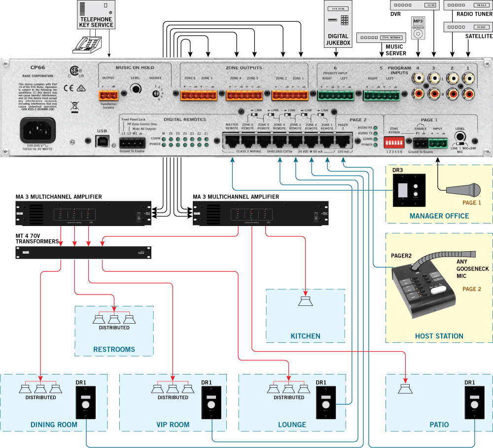This screenshot has width=493, height=448.
Task: Click the DR1 remote in Patio
Action: pyautogui.click(x=474, y=403)
